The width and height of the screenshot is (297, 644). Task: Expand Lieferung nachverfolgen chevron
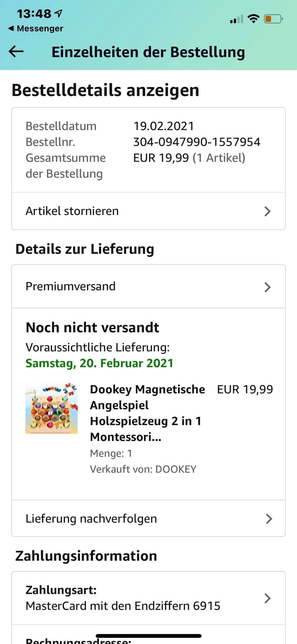tap(268, 519)
